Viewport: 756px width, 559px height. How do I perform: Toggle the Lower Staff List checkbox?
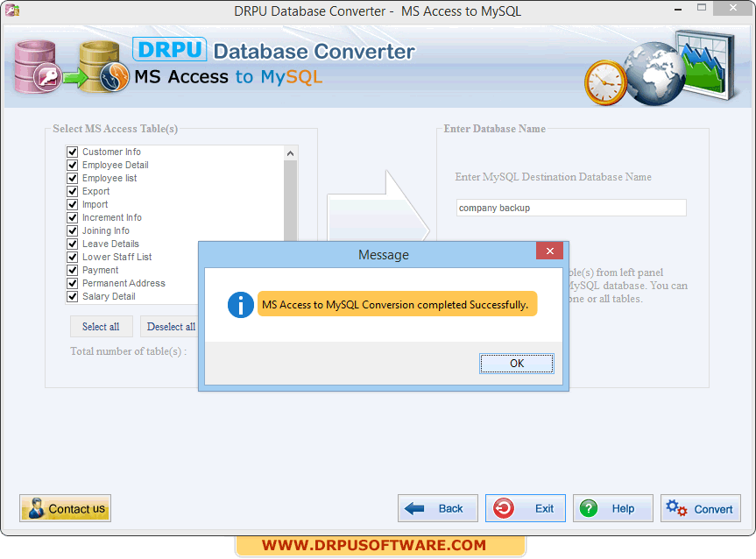[x=73, y=257]
